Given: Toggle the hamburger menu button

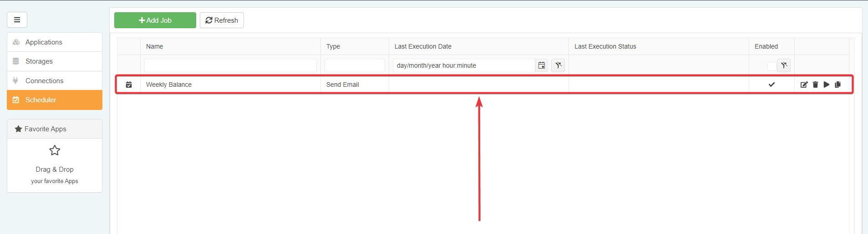Looking at the screenshot, I should (17, 20).
